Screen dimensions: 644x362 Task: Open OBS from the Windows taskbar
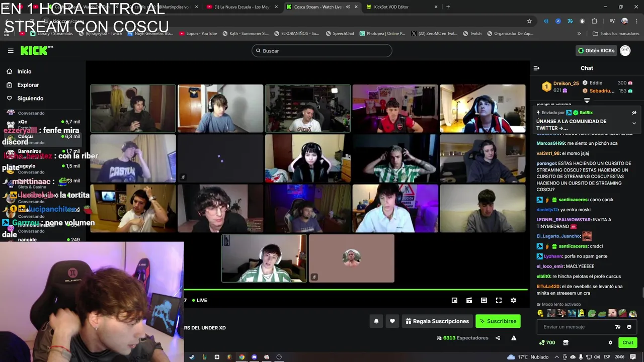(279, 357)
